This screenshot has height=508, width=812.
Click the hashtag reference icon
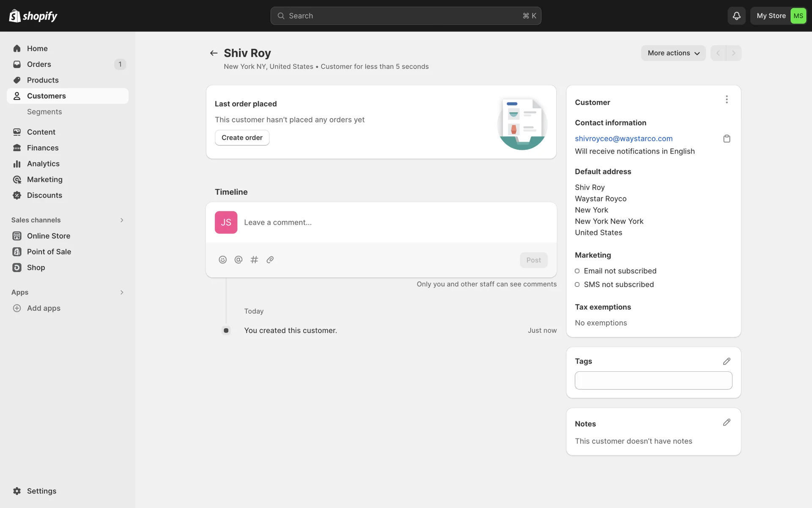(254, 260)
